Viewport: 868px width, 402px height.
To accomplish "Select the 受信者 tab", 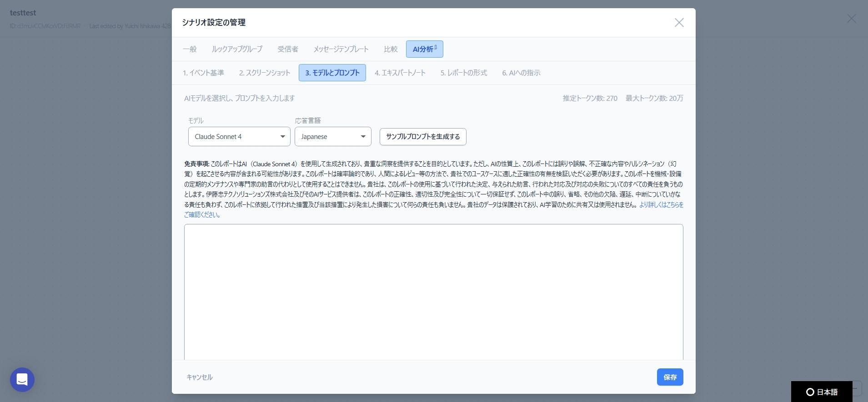I will point(288,49).
